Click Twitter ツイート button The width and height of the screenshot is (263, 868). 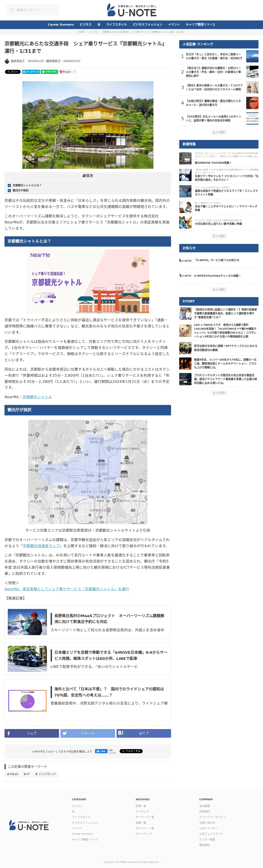88,733
